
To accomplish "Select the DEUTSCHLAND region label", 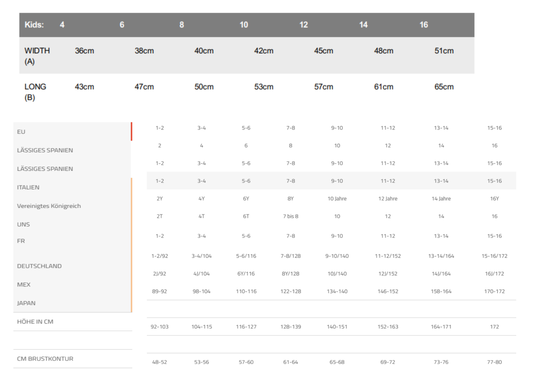I will [39, 266].
